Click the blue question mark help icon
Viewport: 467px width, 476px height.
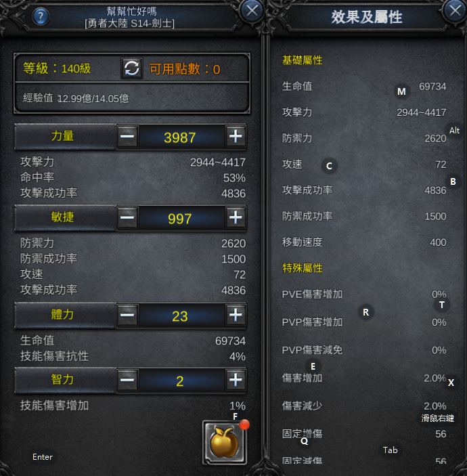tap(41, 16)
